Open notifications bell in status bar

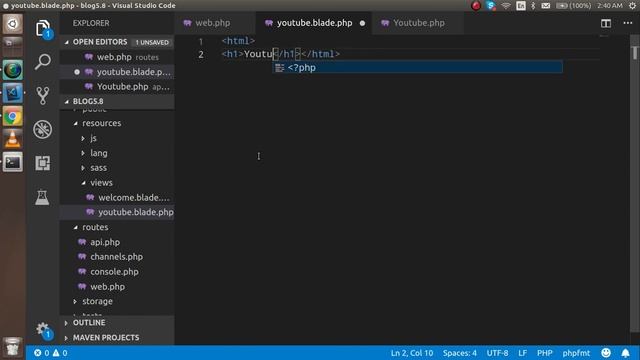coord(625,353)
